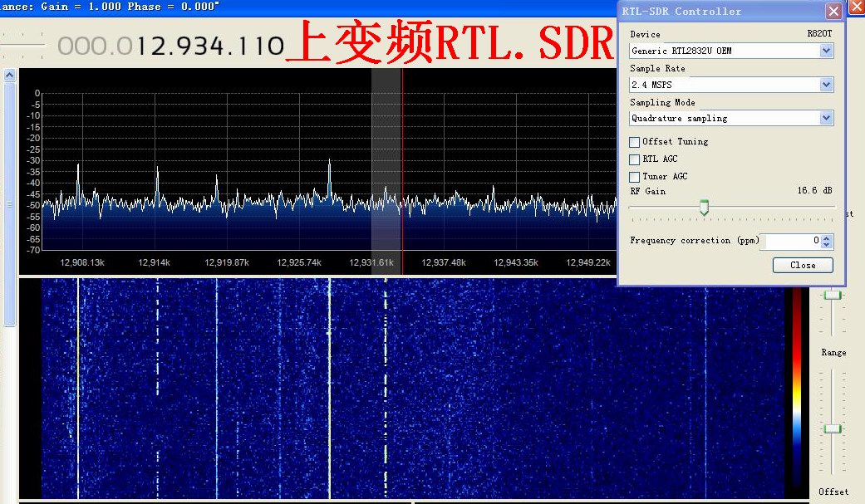This screenshot has height=504, width=865.
Task: Click the "12,914k" frequency axis label
Action: point(154,262)
